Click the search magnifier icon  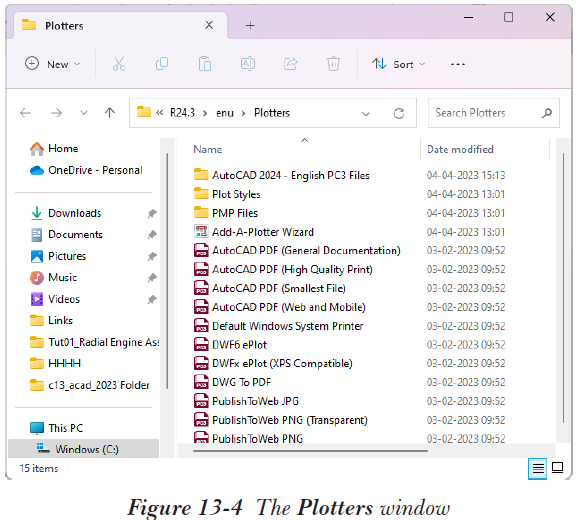tap(547, 113)
